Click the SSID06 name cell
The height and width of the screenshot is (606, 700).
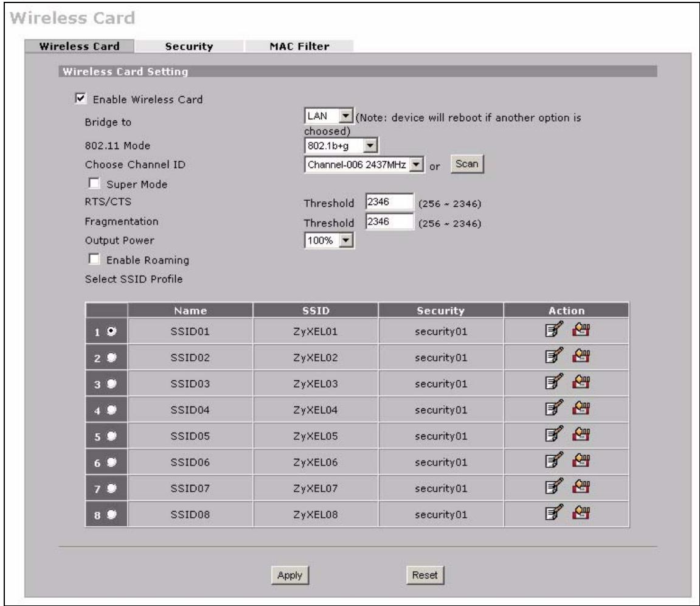[190, 462]
